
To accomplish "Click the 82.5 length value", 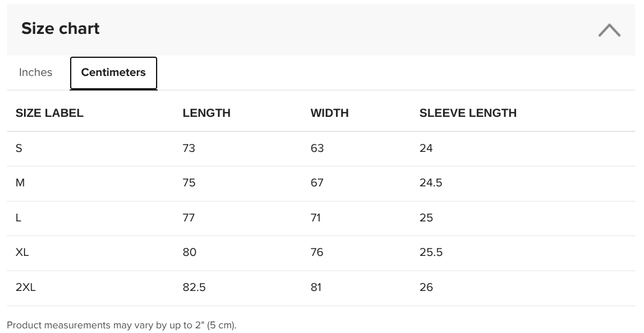I will 194,287.
